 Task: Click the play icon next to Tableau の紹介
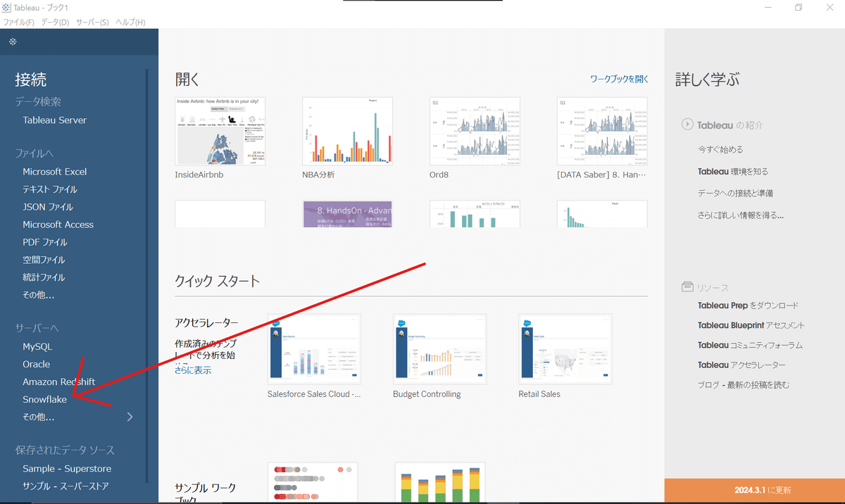click(x=687, y=125)
